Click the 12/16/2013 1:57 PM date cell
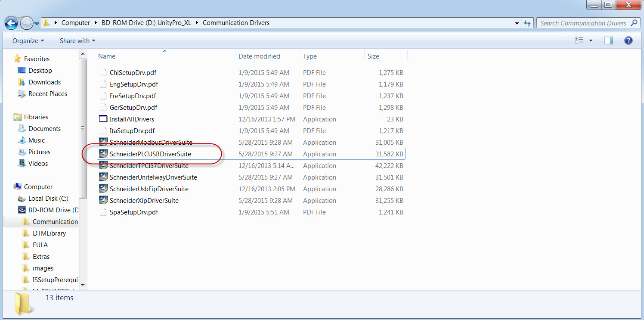The width and height of the screenshot is (644, 320). [267, 119]
